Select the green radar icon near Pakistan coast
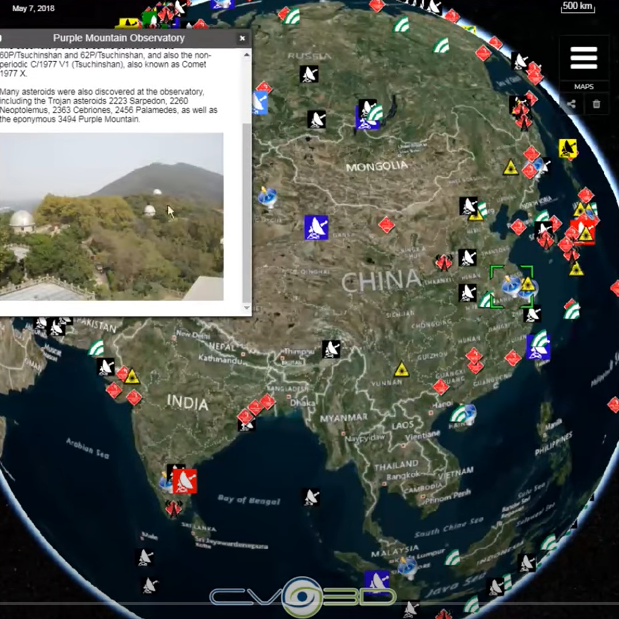Viewport: 619px width, 619px height. (x=96, y=348)
